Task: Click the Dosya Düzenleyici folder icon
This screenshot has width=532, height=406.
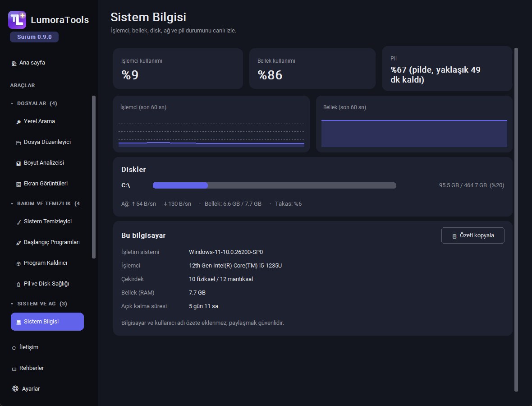Action: (18, 143)
